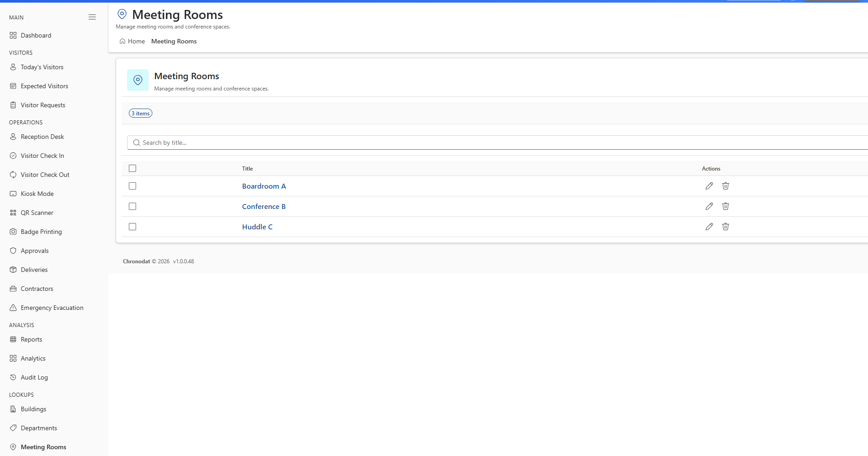The height and width of the screenshot is (456, 868).
Task: Tick the Boardroom A row checkbox
Action: (x=132, y=186)
